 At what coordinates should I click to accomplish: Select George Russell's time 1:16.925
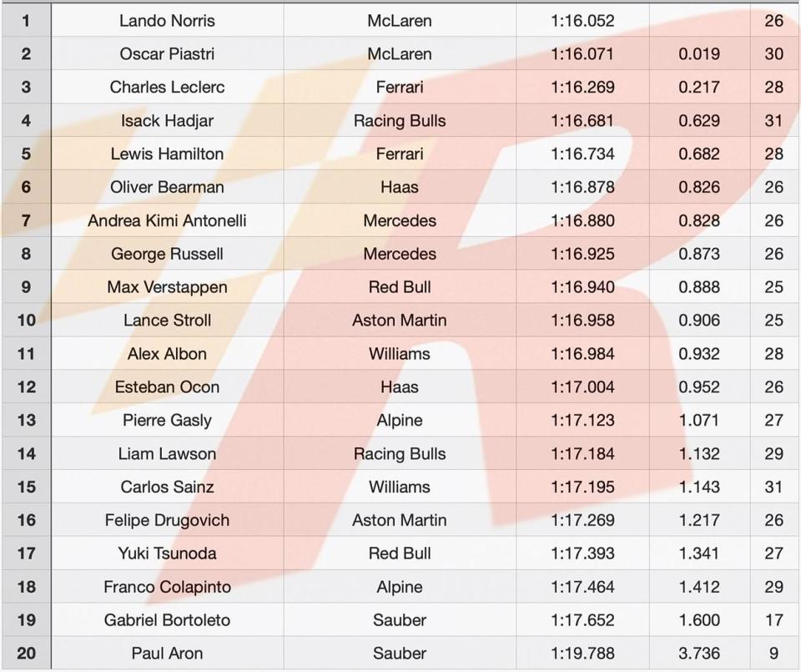[x=582, y=254]
